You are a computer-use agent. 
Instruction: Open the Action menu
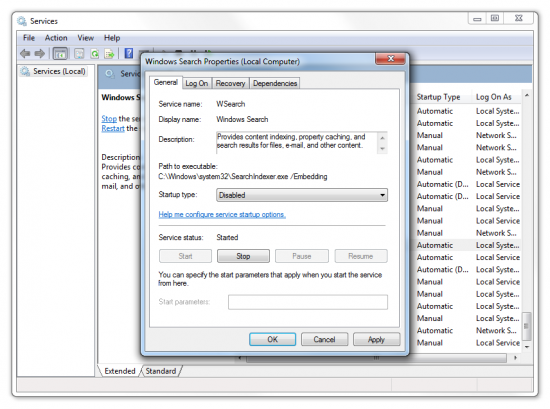(x=56, y=38)
